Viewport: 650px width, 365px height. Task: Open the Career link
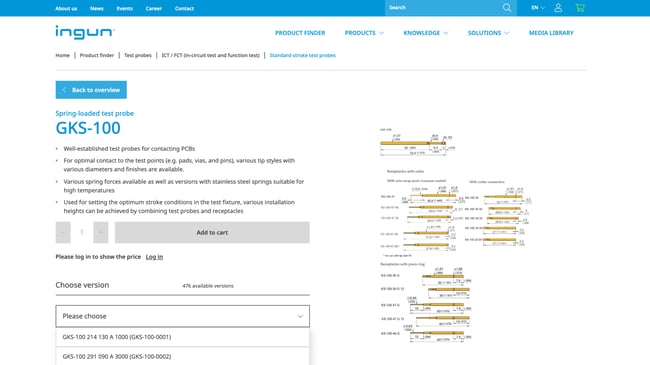[153, 8]
